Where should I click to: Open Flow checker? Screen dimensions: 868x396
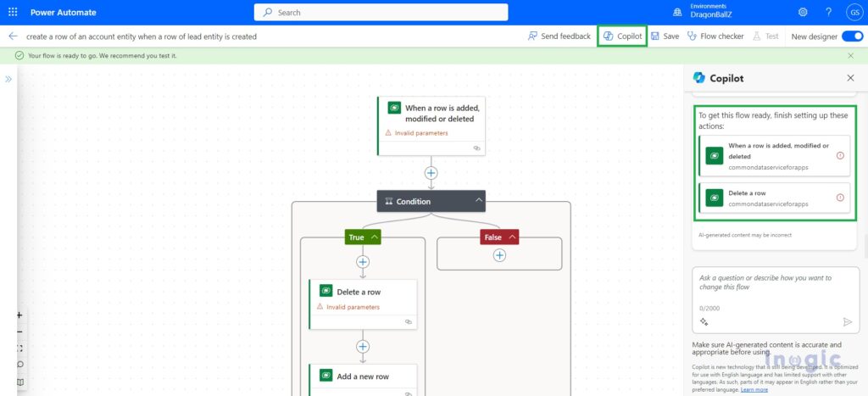(x=715, y=36)
